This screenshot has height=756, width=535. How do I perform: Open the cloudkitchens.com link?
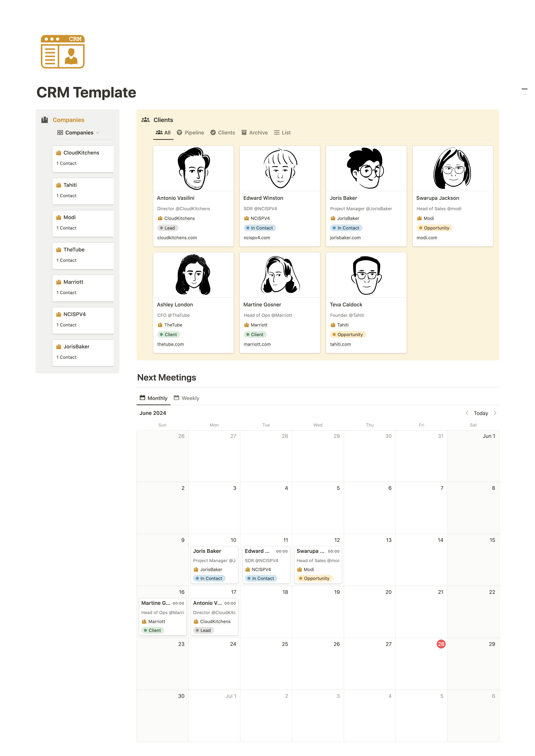point(177,238)
